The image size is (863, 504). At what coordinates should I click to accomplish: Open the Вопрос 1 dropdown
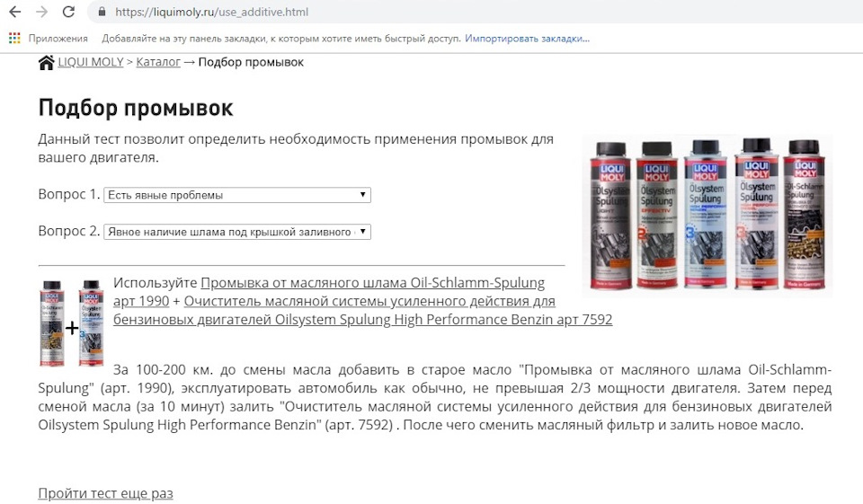237,195
